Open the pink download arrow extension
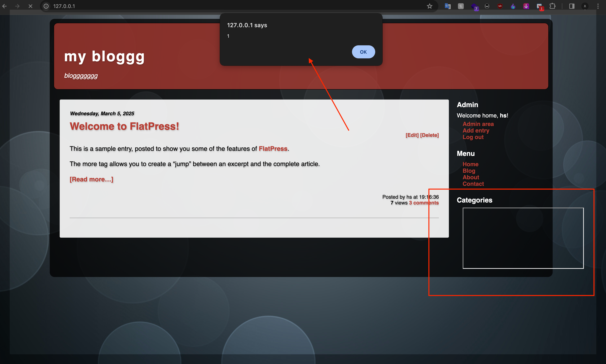Viewport: 606px width, 364px height. coord(526,6)
